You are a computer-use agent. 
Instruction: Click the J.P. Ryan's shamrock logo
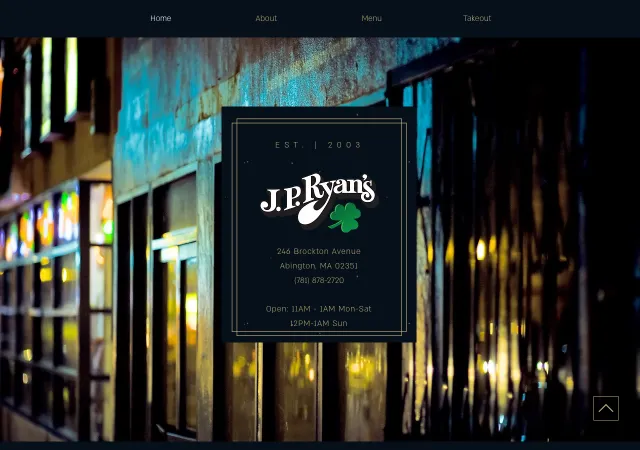point(318,203)
